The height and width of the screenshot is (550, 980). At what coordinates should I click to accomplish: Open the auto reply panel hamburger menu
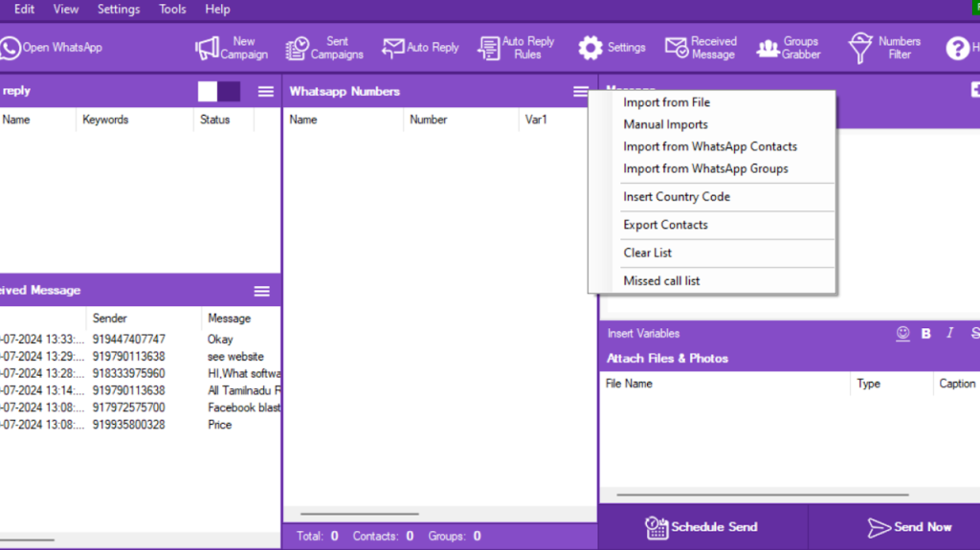click(266, 92)
